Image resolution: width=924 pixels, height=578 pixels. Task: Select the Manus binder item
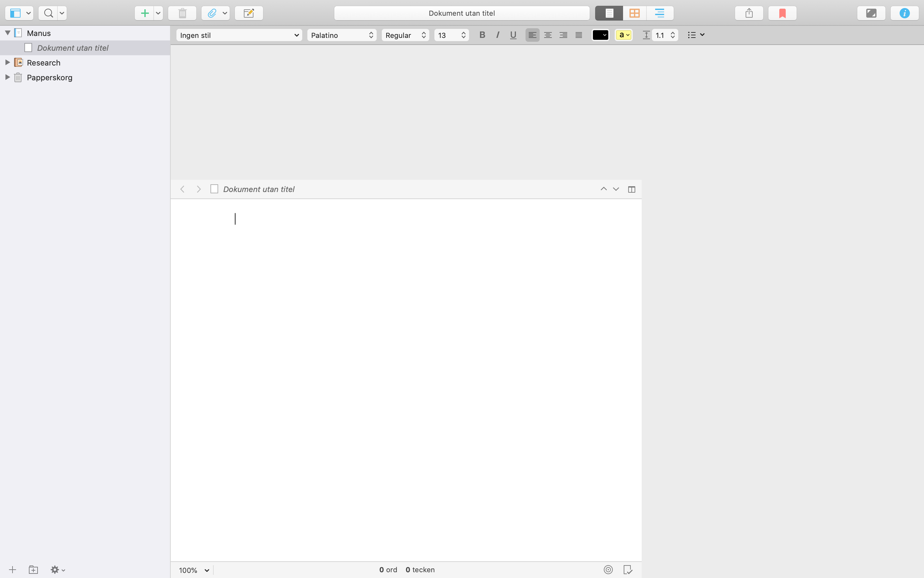[x=85, y=33]
